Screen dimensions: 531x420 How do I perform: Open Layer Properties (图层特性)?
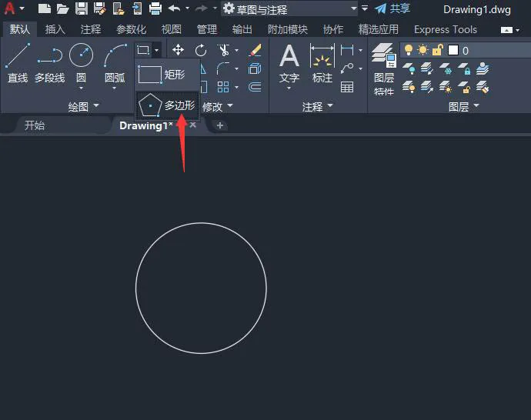[x=384, y=69]
